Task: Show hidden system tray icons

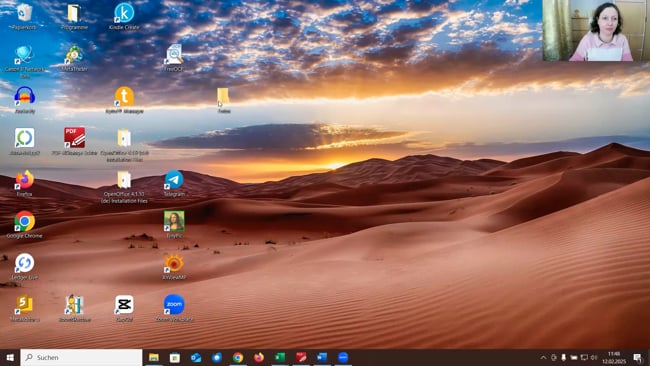Action: pyautogui.click(x=543, y=357)
